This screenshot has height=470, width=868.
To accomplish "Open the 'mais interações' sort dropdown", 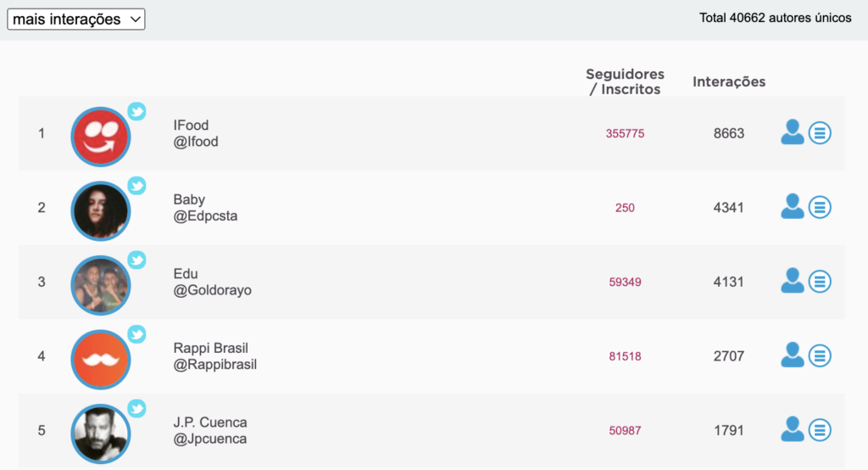I will tap(75, 20).
